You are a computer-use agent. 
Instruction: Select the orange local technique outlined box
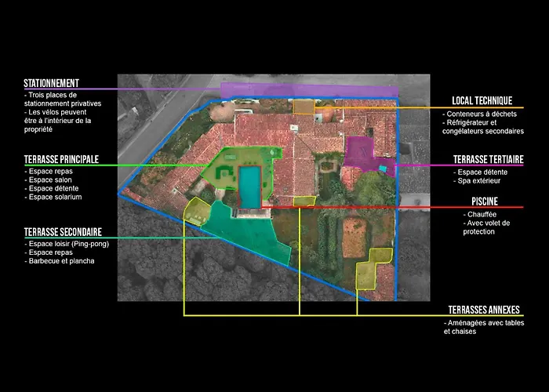tap(304, 107)
